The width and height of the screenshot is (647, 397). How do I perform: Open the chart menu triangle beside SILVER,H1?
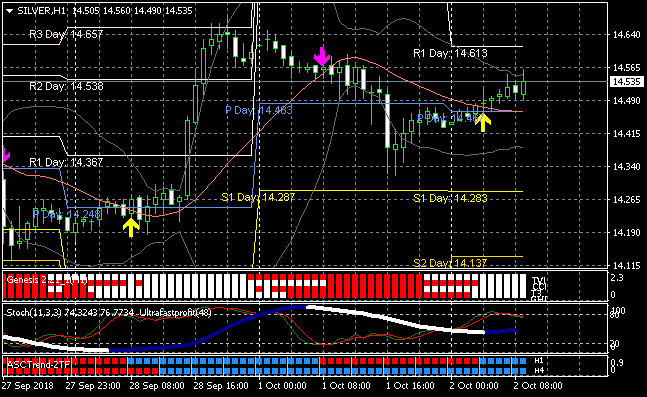coord(10,11)
